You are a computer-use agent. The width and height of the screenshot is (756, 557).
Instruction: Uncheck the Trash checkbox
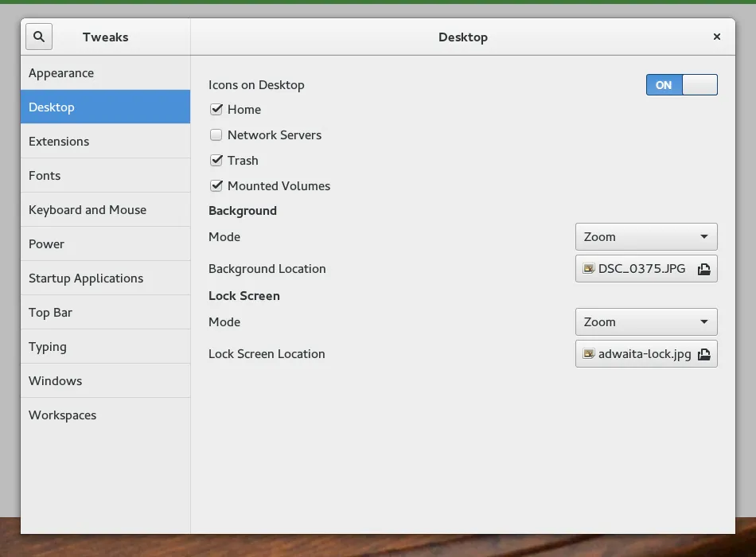click(216, 160)
